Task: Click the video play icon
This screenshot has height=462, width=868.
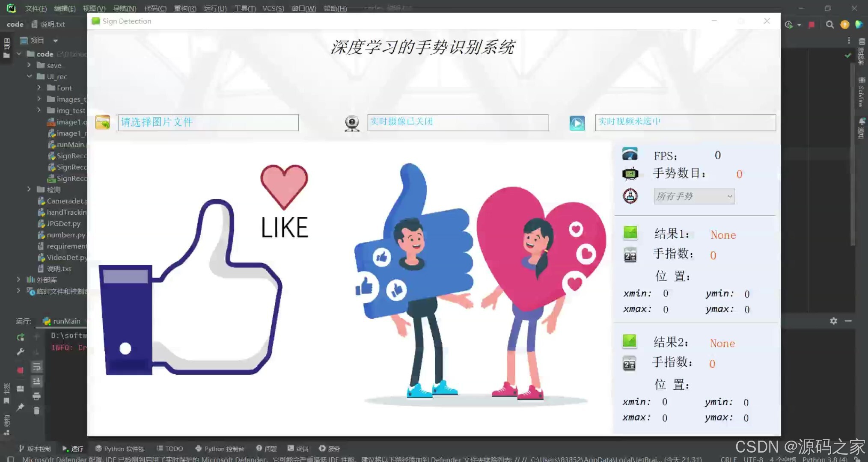Action: [x=577, y=123]
